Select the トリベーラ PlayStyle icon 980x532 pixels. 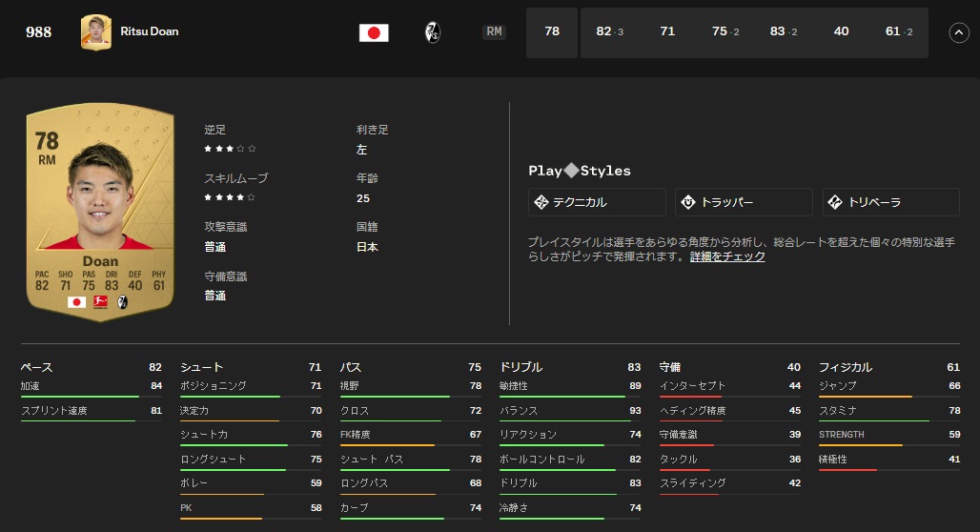835,202
